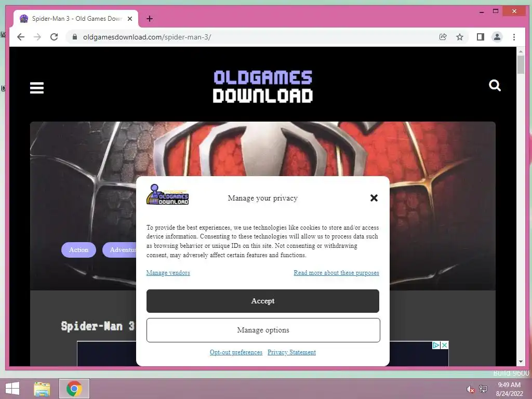Open a new tab with the plus button
The height and width of the screenshot is (399, 532).
pyautogui.click(x=150, y=19)
